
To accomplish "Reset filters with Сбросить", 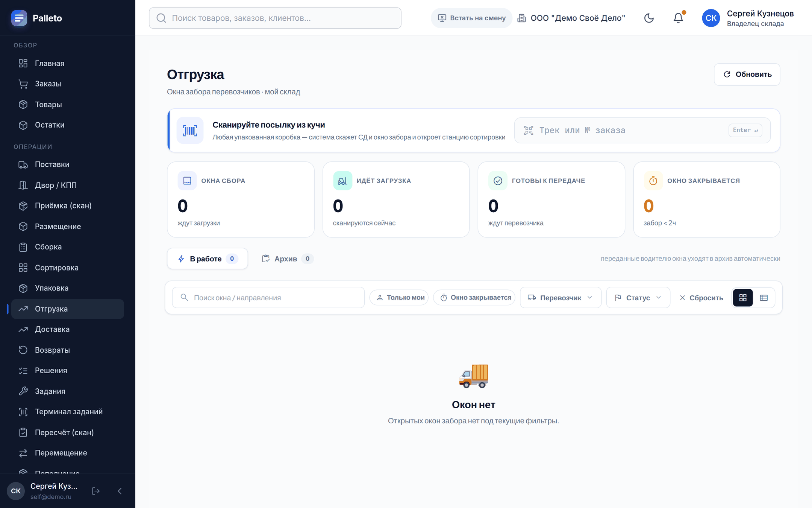I will [701, 298].
